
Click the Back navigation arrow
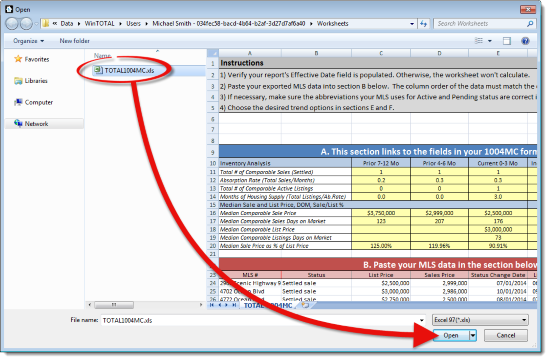point(12,23)
